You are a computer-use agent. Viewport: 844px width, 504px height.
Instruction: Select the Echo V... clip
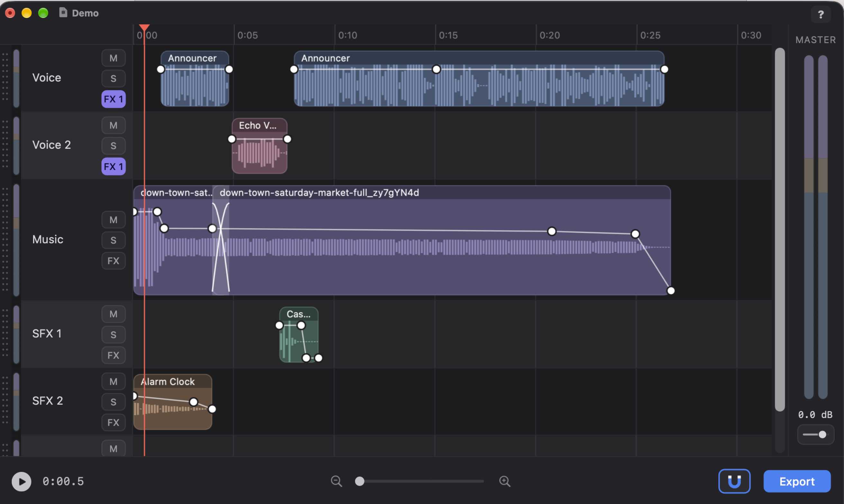(x=259, y=146)
